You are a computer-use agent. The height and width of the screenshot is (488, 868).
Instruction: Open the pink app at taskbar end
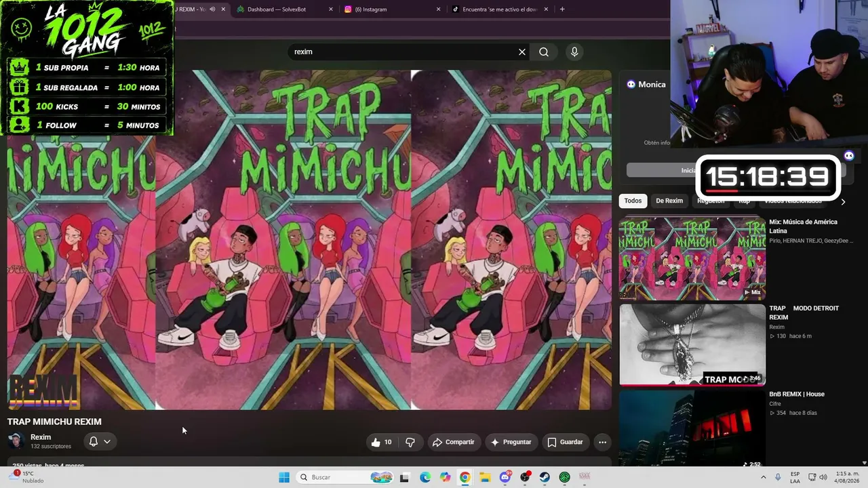584,477
